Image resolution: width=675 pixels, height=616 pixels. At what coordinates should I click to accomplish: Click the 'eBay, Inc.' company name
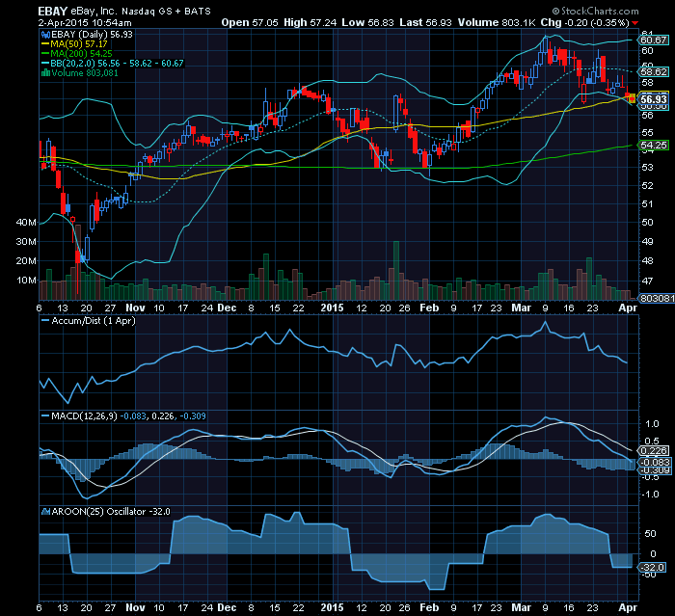94,12
